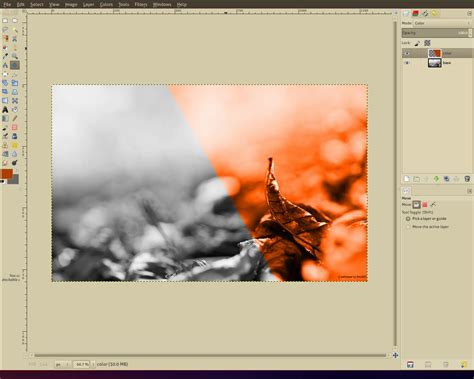The width and height of the screenshot is (474, 379).
Task: Select the Cage Transform tool
Action: (x=15, y=100)
